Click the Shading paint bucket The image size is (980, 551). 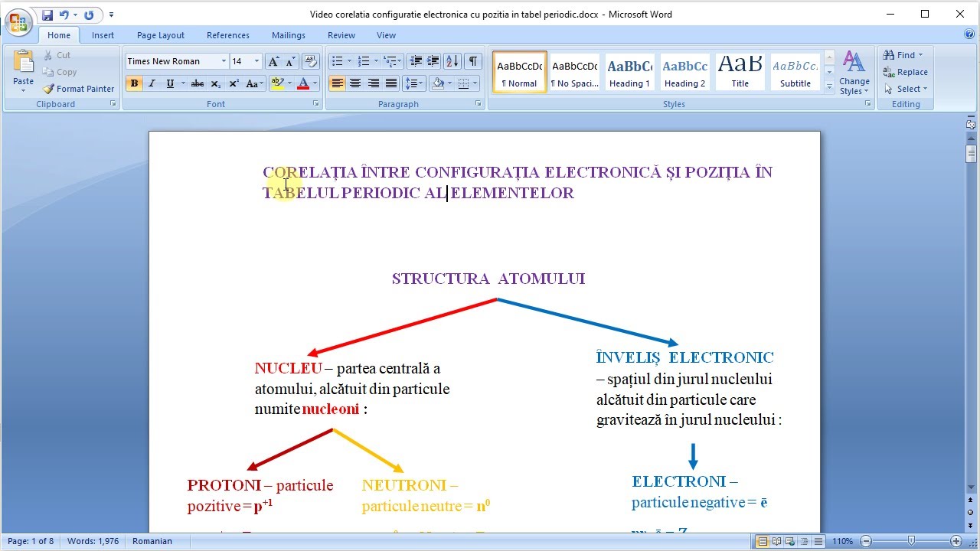[x=438, y=83]
